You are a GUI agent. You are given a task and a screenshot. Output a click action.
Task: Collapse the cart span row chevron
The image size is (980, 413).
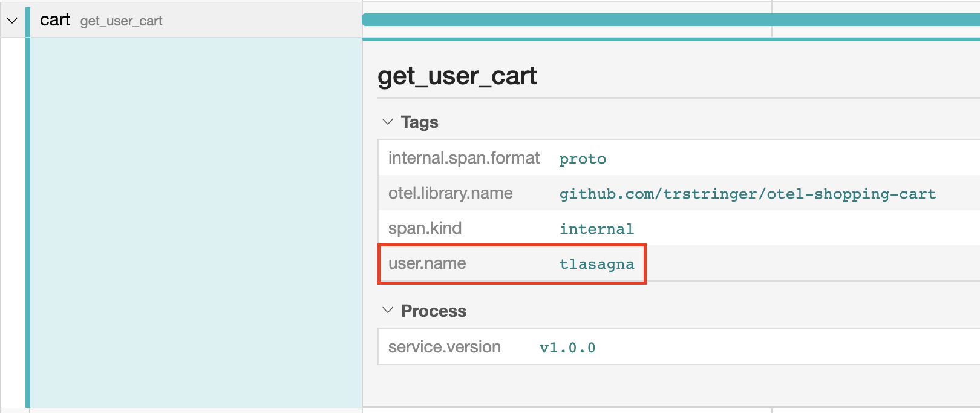point(12,21)
